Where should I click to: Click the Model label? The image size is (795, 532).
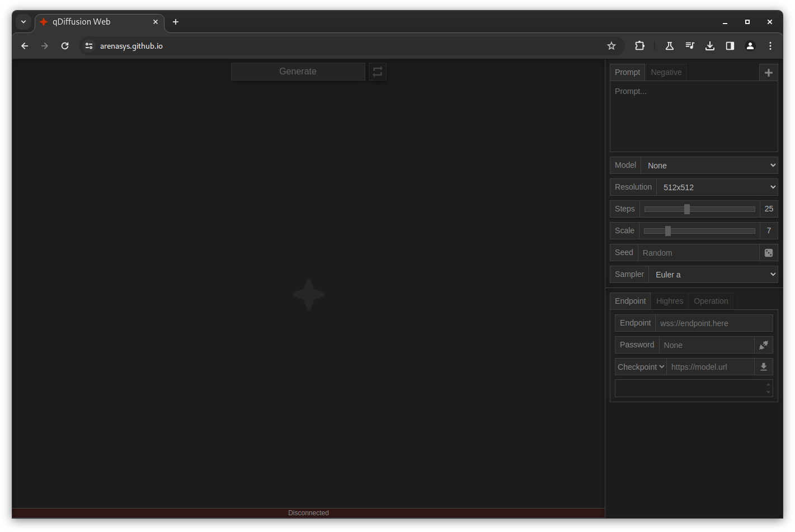point(625,166)
